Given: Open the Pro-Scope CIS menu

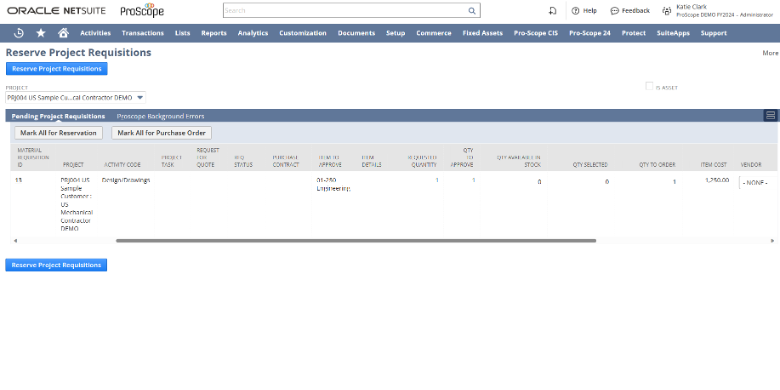Looking at the screenshot, I should coord(536,33).
